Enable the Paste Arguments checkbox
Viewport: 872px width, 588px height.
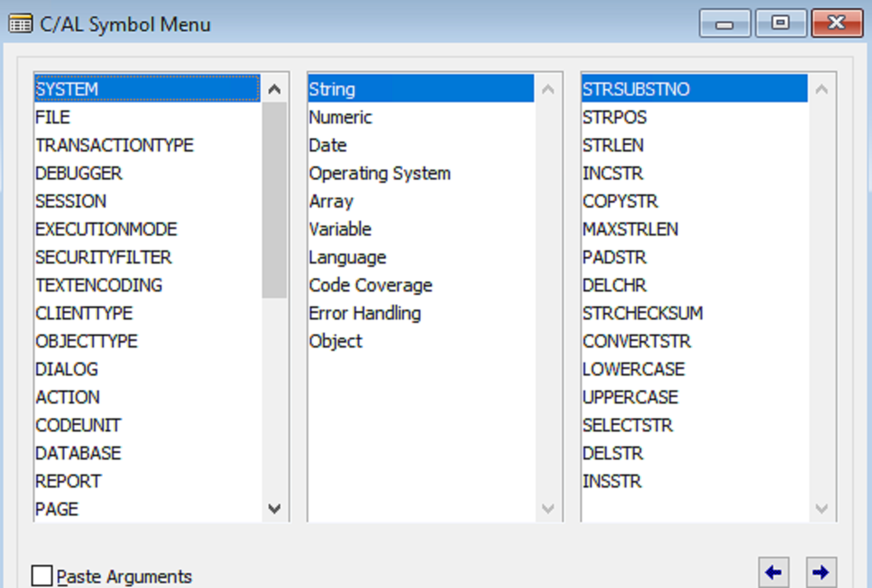click(42, 576)
